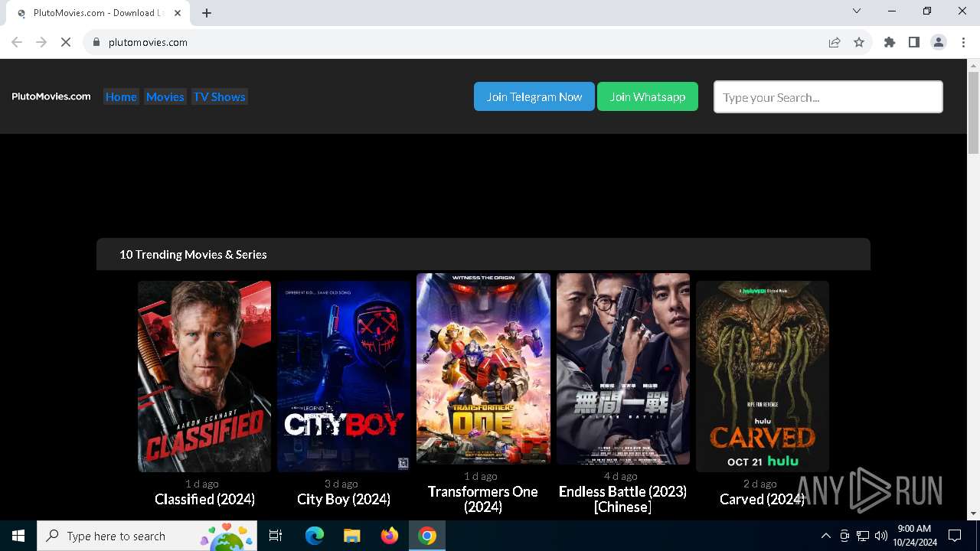The width and height of the screenshot is (980, 551).
Task: View site information padlock icon
Action: point(96,42)
